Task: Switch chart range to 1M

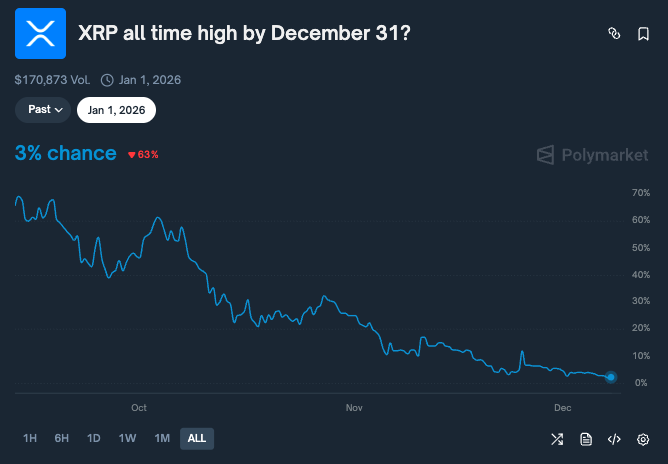Action: pos(161,439)
